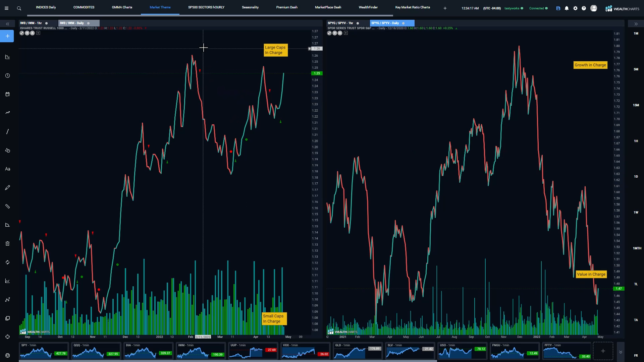
Task: Select the 1MTH timeframe button
Action: pyautogui.click(x=637, y=248)
